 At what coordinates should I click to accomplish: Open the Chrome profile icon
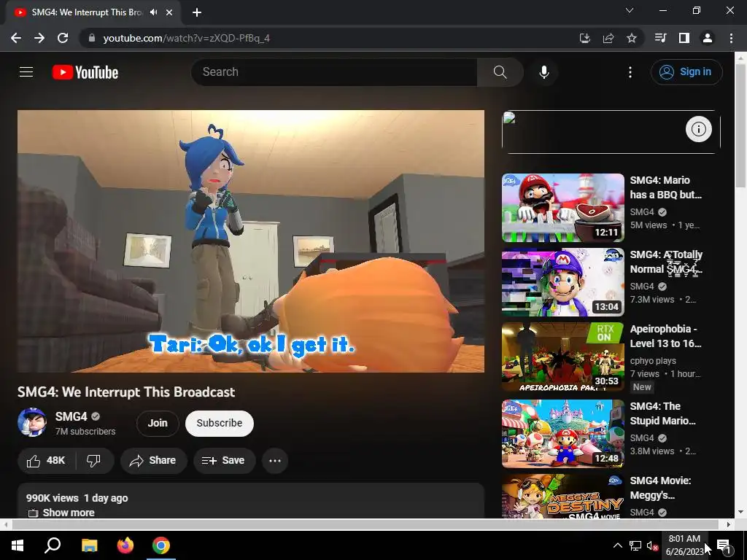(708, 38)
